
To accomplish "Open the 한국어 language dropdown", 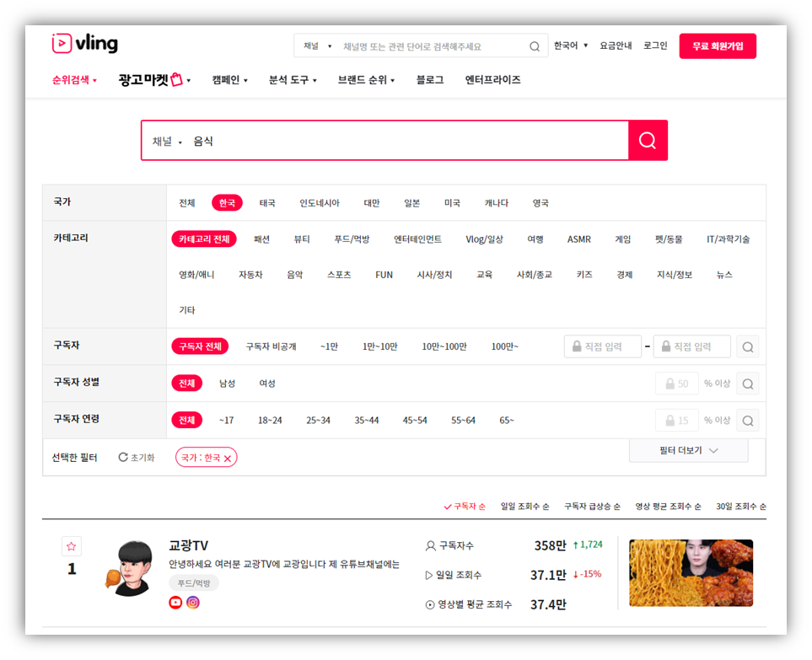I will [x=571, y=46].
